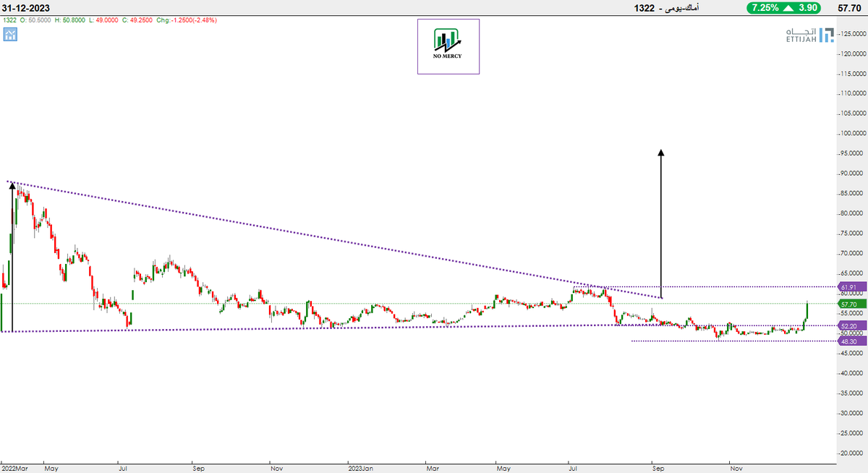The image size is (868, 473).
Task: Click the 20.0000 price axis label
Action: pyautogui.click(x=853, y=453)
